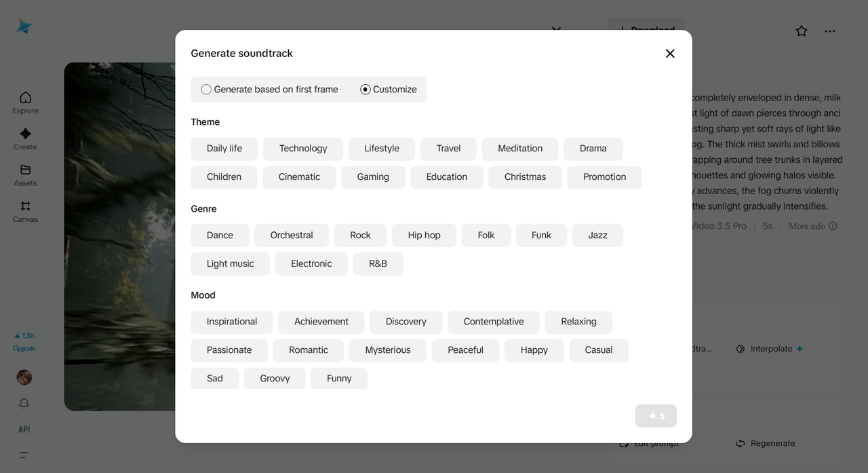Close the Generate soundtrack dialog

[670, 54]
